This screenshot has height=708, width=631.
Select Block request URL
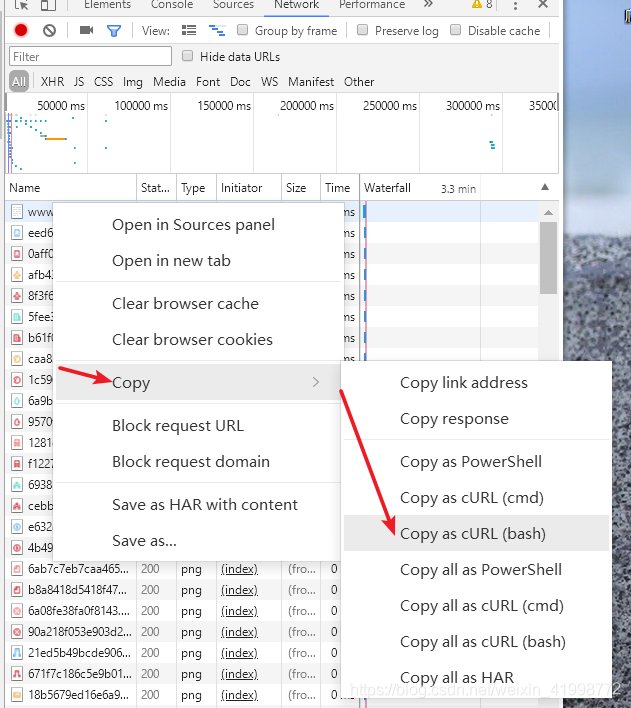pos(199,425)
